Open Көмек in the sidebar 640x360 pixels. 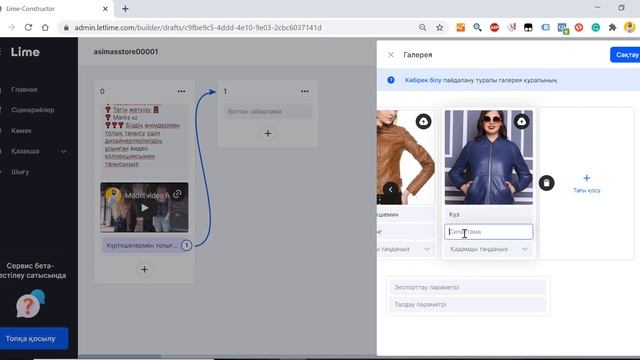click(21, 131)
